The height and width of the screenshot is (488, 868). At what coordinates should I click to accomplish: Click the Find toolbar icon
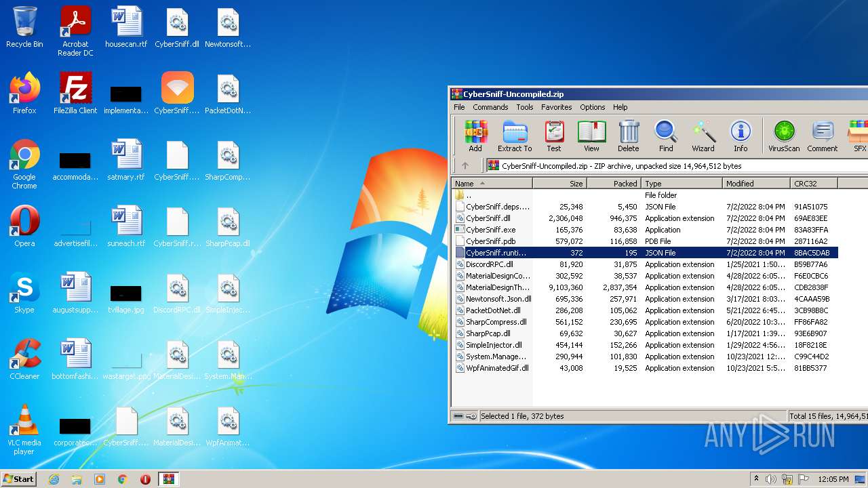[x=666, y=136]
